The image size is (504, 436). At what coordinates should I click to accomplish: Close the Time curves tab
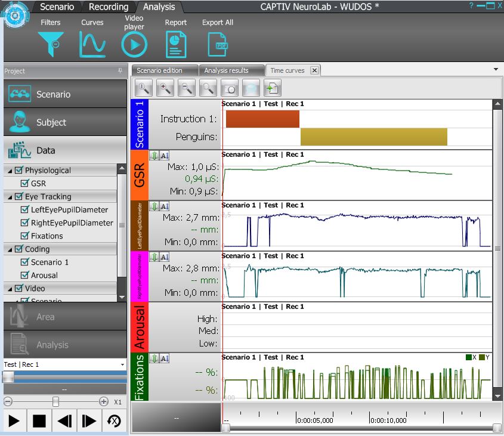click(x=315, y=70)
